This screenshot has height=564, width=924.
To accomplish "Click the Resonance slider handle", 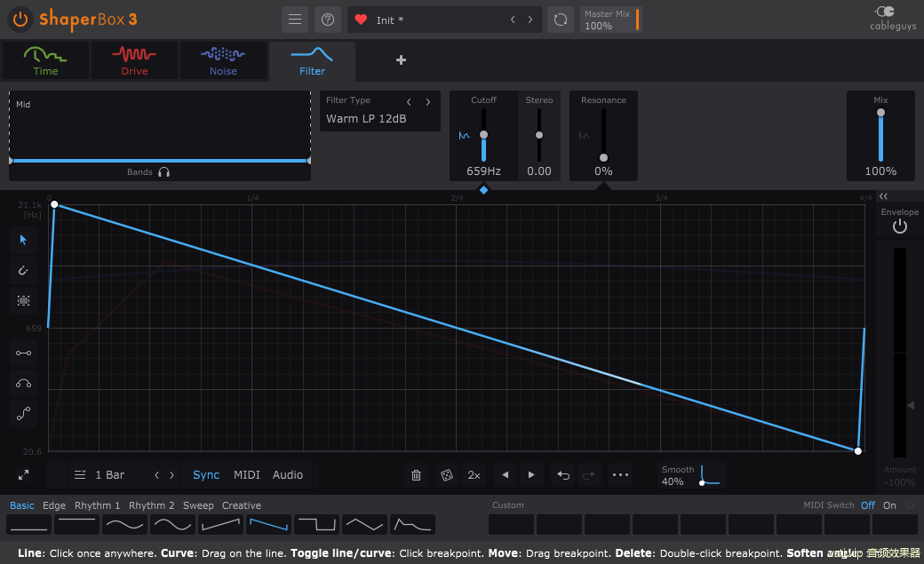I will 603,157.
